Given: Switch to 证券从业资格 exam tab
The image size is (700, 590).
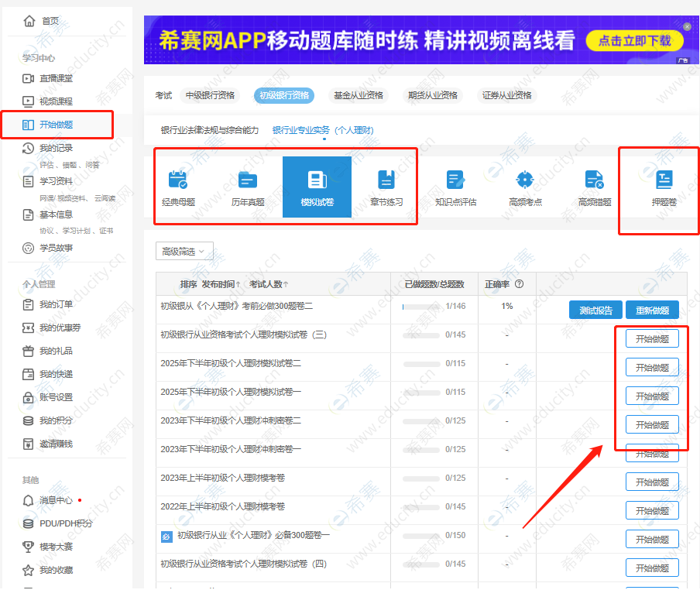Looking at the screenshot, I should pos(506,95).
